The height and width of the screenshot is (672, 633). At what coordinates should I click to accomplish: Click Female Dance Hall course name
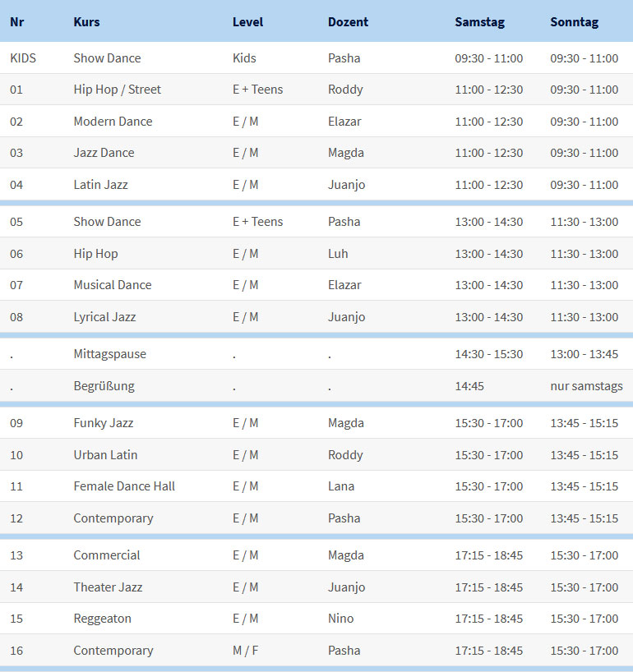pyautogui.click(x=124, y=486)
